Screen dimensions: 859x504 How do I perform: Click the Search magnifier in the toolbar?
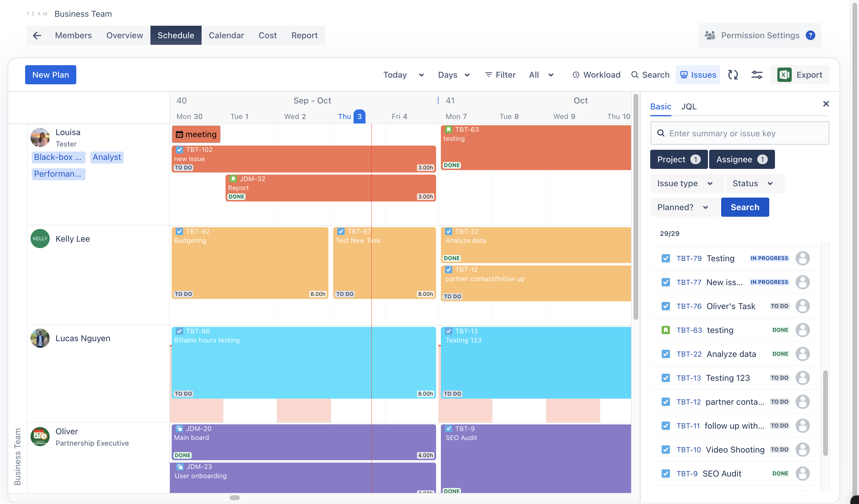coord(635,75)
